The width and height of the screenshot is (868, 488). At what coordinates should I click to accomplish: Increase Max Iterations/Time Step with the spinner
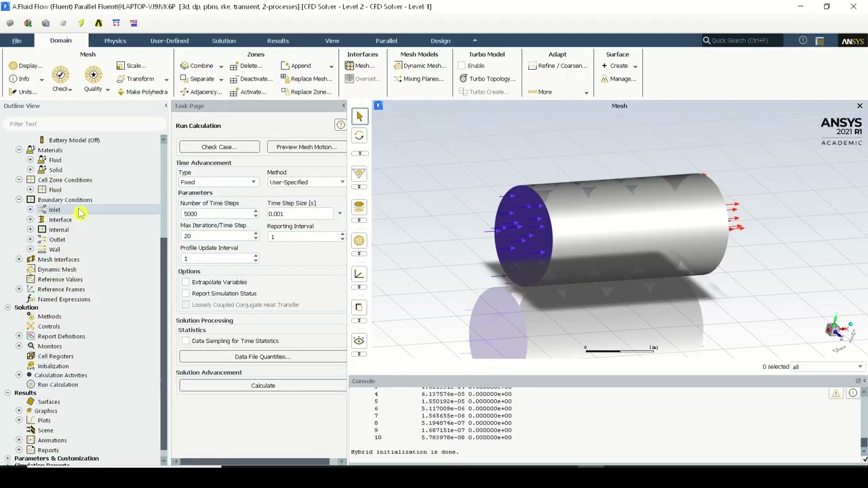point(256,234)
